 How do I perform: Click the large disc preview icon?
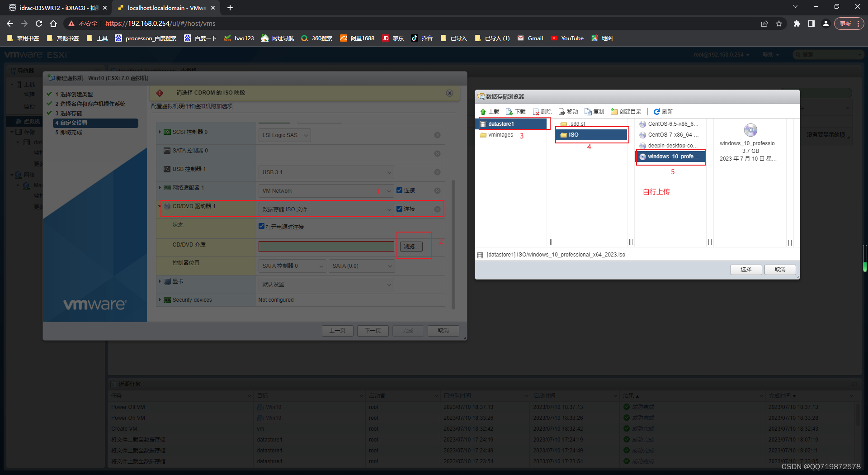point(750,130)
